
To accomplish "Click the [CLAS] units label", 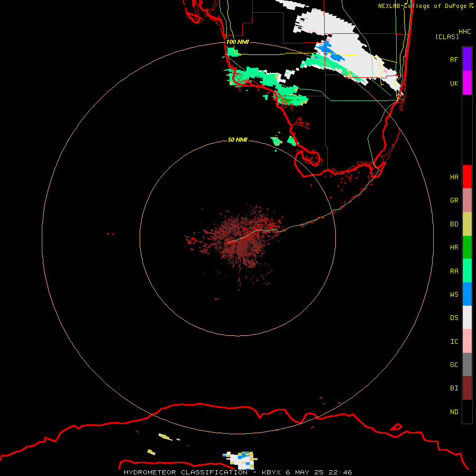I will point(447,36).
